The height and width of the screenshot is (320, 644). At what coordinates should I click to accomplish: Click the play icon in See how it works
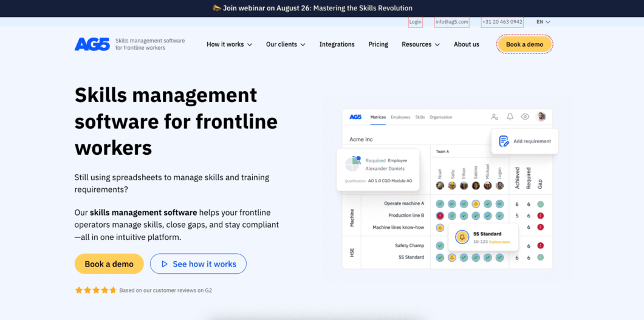coord(163,264)
